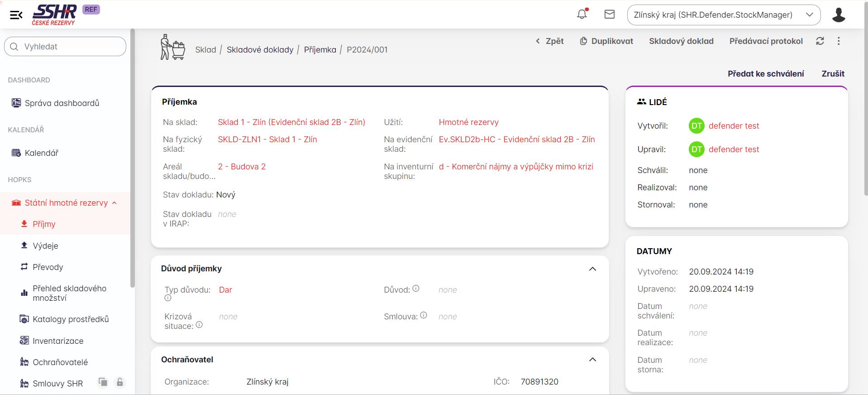Click the refresh icon in toolbar
Image resolution: width=868 pixels, height=395 pixels.
tap(820, 41)
